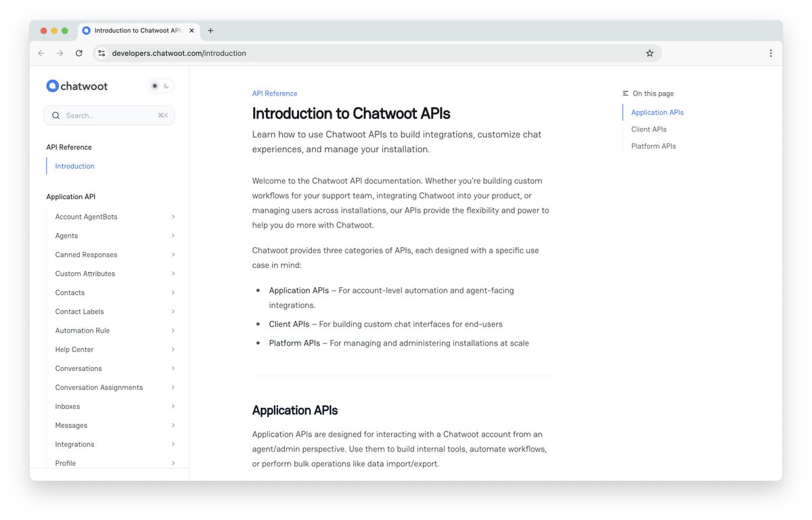Open Account AgentBots section
The width and height of the screenshot is (812, 520).
(x=86, y=217)
